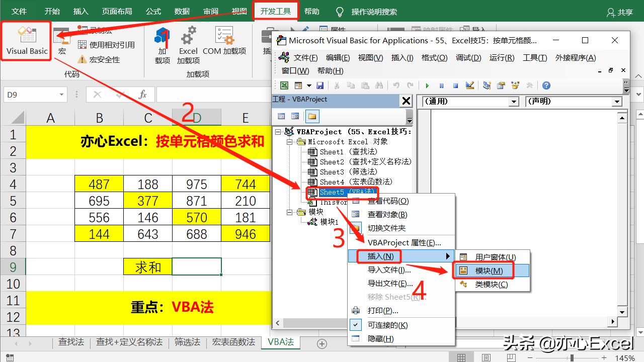Open Excel 加载项 dialog
Screen dimensions: 644x362
pos(188,45)
